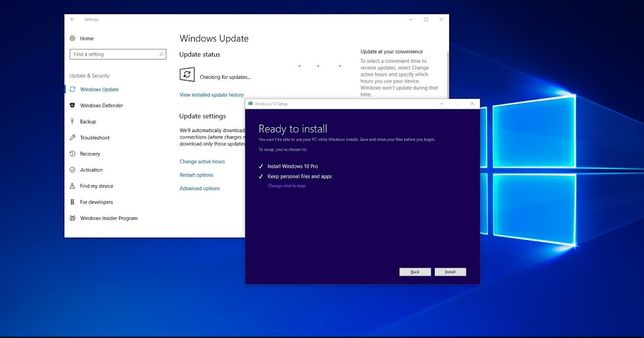This screenshot has height=338, width=644.
Task: Click the Backup upload arrow icon
Action: [x=72, y=122]
